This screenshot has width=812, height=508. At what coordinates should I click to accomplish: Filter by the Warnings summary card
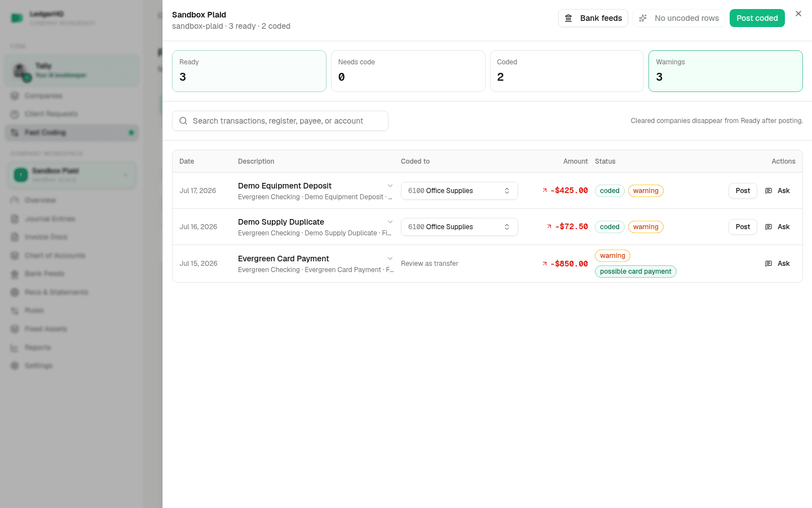tap(726, 71)
